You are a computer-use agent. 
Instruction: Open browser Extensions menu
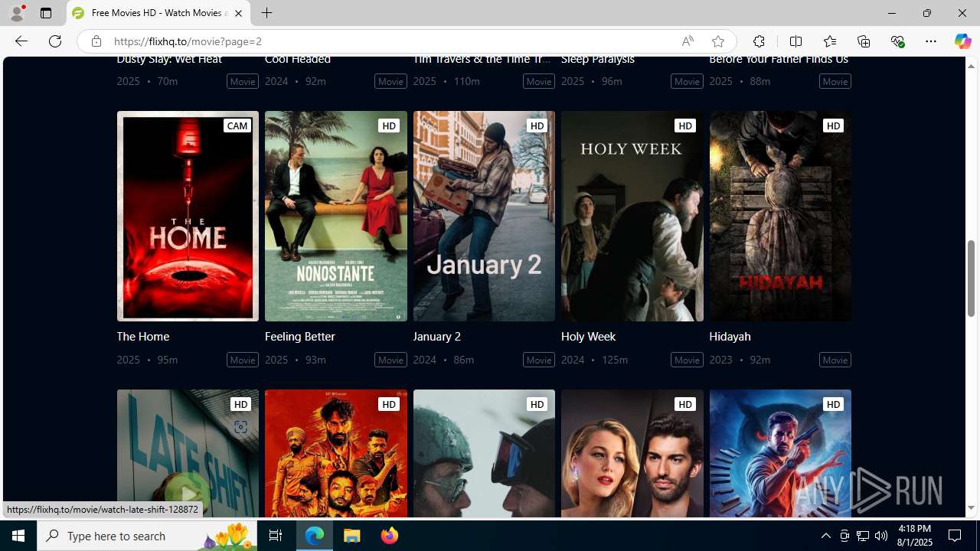tap(759, 41)
